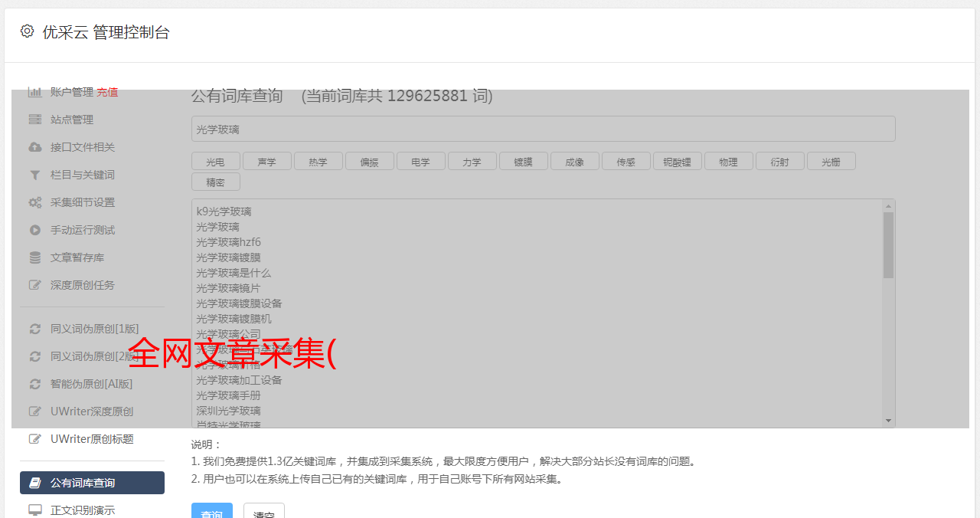Select 光学玻璃hzf6 in the results list
The width and height of the screenshot is (980, 518).
click(228, 242)
